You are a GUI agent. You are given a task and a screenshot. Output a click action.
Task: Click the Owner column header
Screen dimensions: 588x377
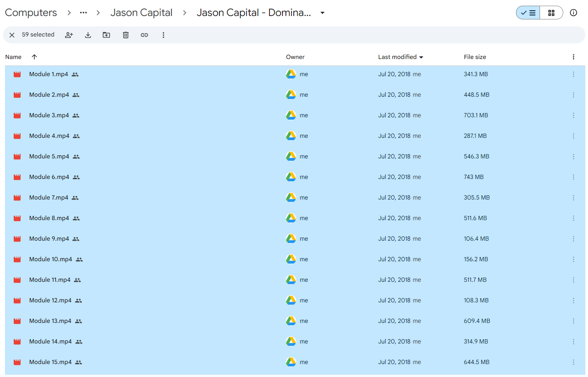coord(295,57)
